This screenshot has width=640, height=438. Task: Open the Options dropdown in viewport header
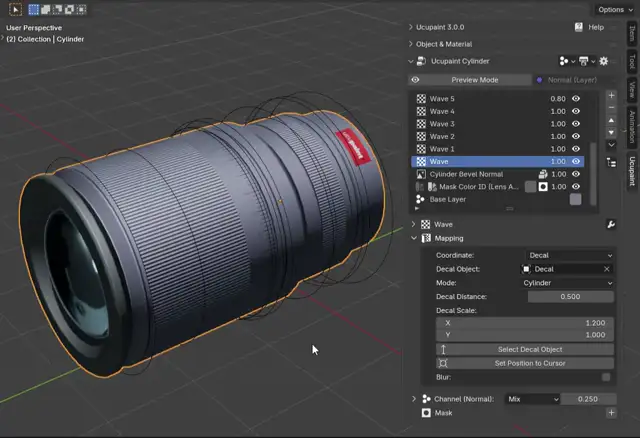[x=616, y=9]
